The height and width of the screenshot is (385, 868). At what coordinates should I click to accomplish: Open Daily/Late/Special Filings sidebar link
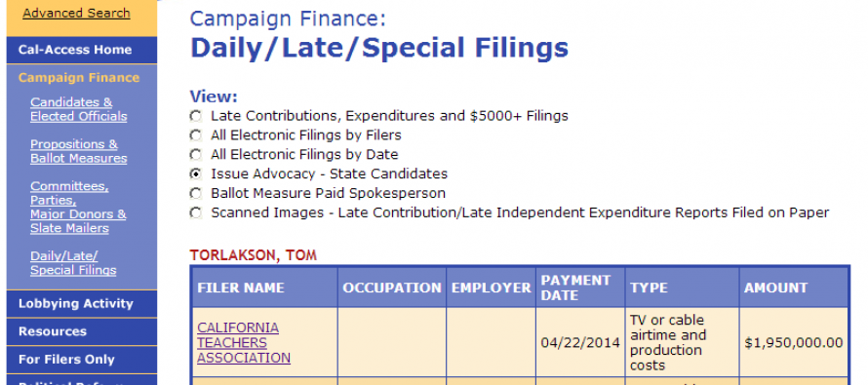tap(73, 263)
